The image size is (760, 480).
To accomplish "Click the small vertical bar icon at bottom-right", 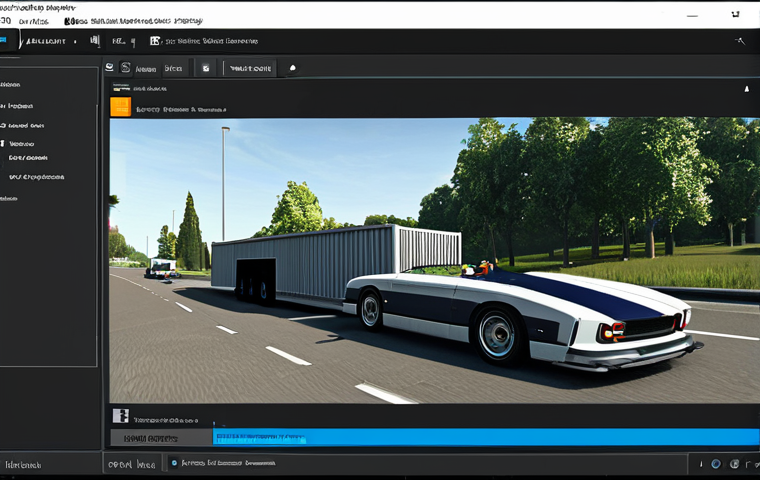I will click(701, 464).
